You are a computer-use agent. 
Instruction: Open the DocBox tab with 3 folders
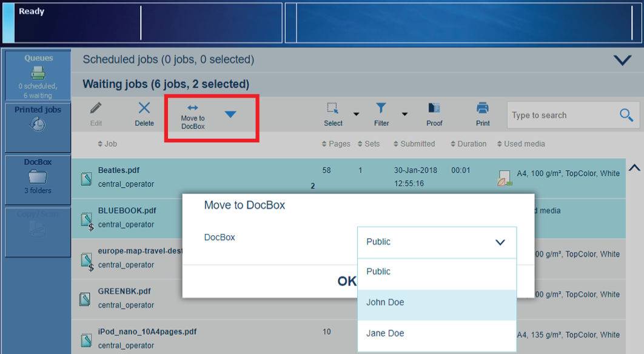(38, 176)
